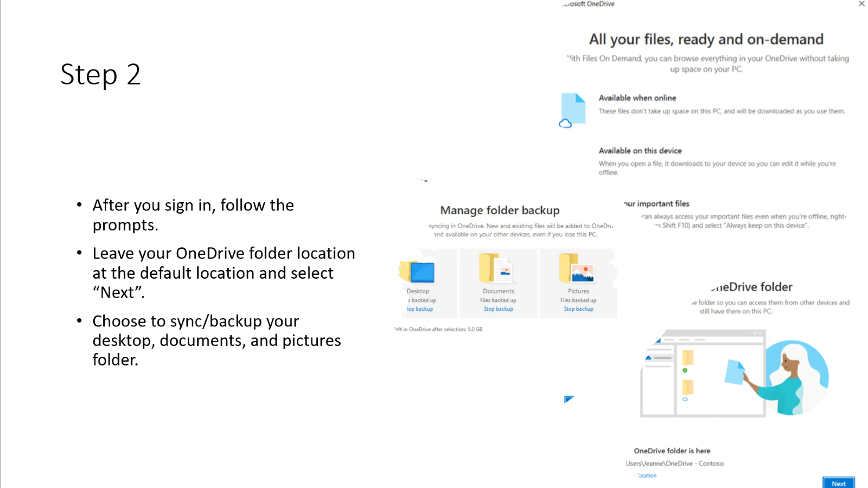Image resolution: width=868 pixels, height=488 pixels.
Task: Click the Step 2 slide title
Action: pyautogui.click(x=100, y=74)
